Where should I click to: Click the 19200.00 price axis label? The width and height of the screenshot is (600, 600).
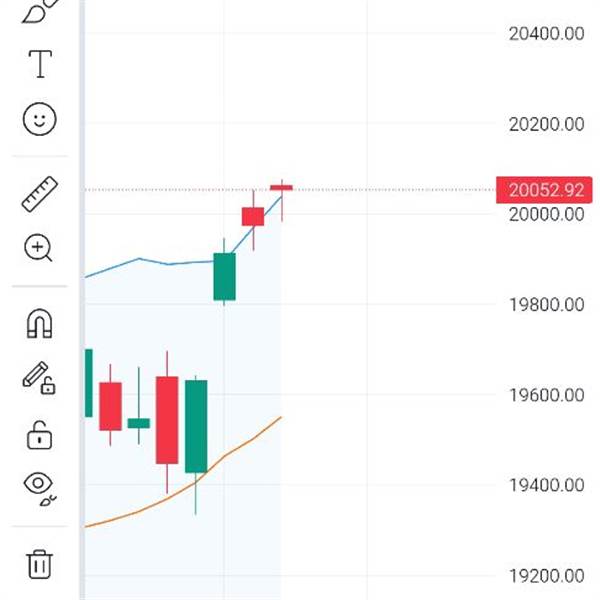point(546,576)
